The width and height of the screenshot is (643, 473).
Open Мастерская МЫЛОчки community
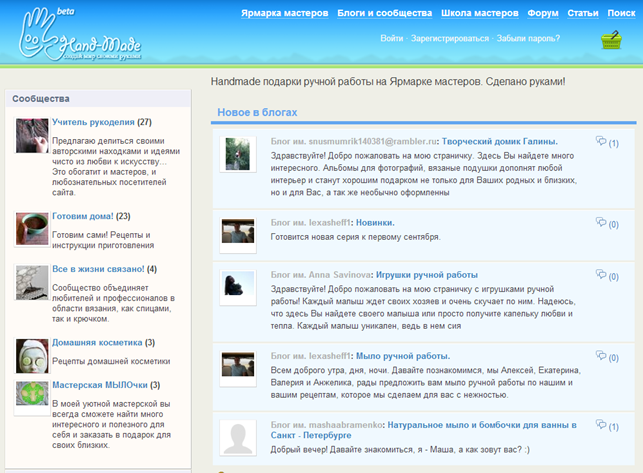click(100, 385)
